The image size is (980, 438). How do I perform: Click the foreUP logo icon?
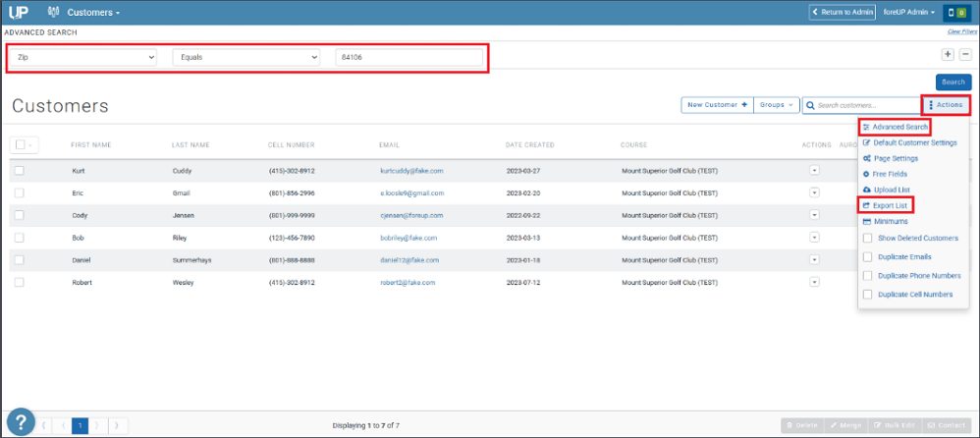coord(18,12)
